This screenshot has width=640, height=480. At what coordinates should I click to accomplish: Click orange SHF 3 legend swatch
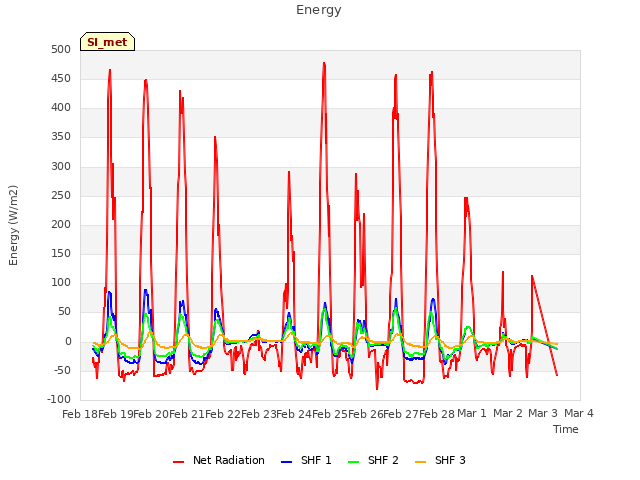(x=420, y=462)
